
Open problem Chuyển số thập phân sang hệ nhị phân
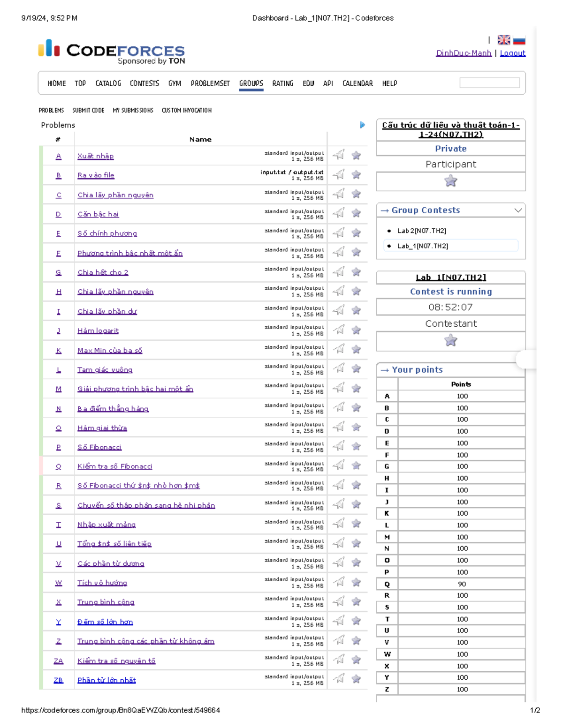pos(146,505)
